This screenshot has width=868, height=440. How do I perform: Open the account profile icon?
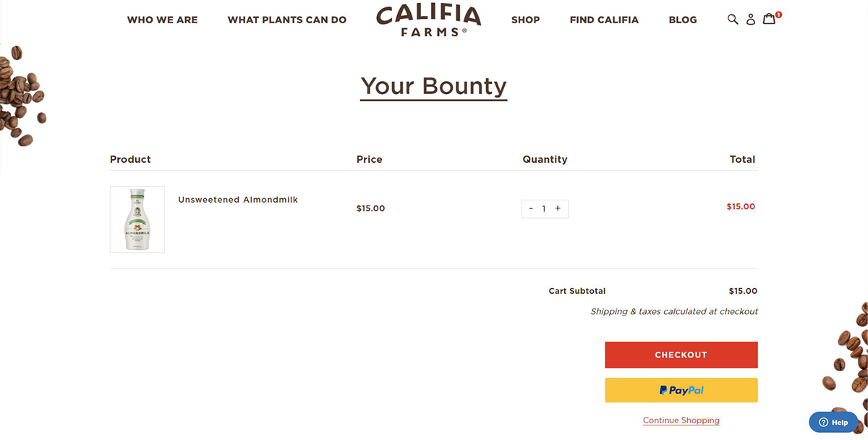(751, 20)
